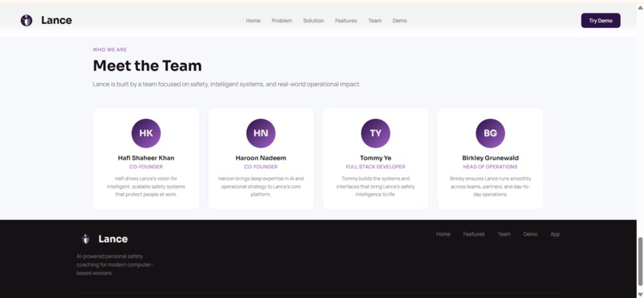Click the Lance shield logo icon in header

[26, 21]
